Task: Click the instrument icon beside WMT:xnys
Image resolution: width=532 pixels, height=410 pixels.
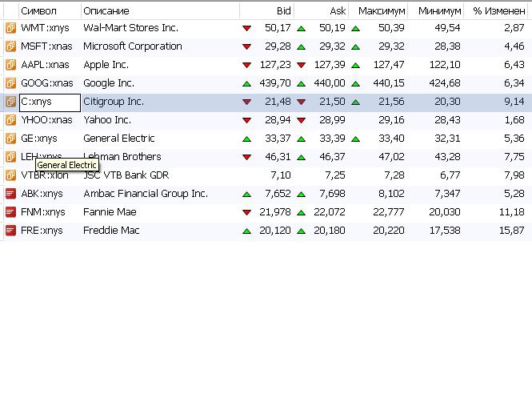Action: [10, 28]
